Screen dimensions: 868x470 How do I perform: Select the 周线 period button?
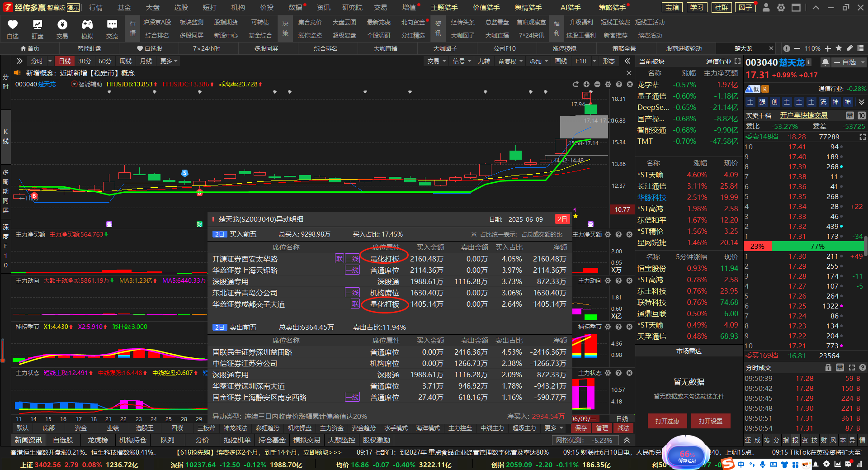click(x=125, y=61)
